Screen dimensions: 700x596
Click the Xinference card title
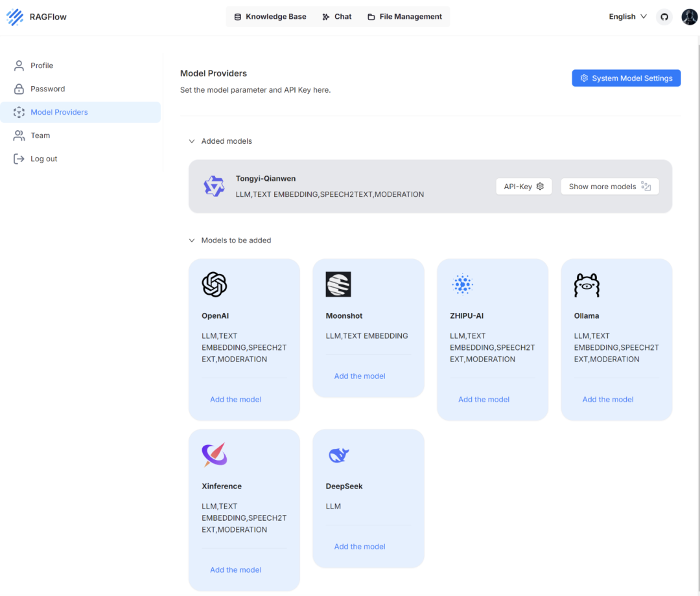pyautogui.click(x=222, y=487)
